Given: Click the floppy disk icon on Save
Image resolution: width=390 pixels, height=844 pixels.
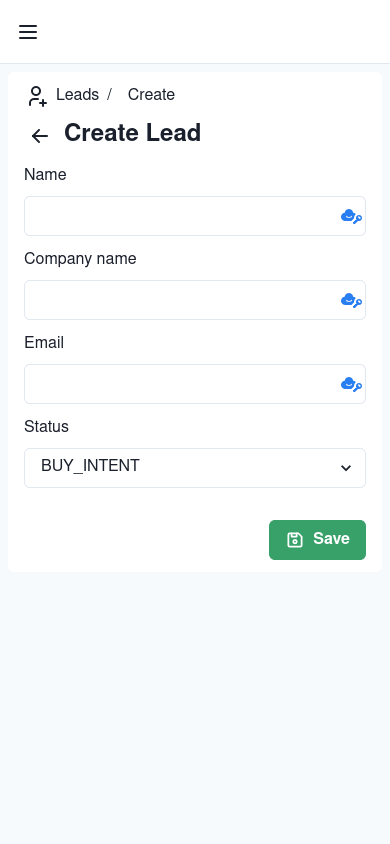Looking at the screenshot, I should click(295, 540).
